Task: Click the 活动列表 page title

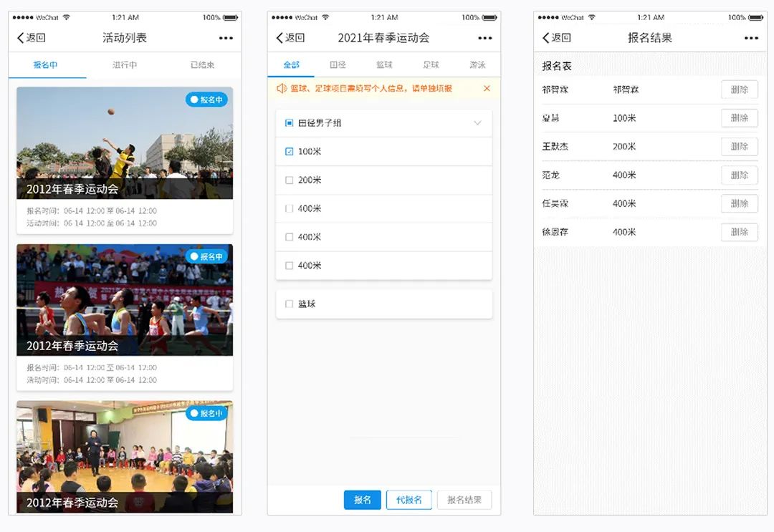Action: click(x=125, y=38)
